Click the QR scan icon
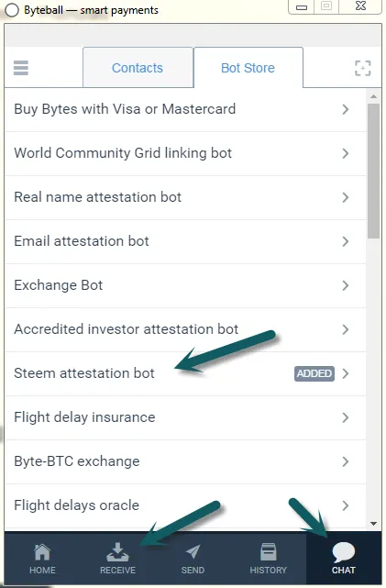The width and height of the screenshot is (386, 588). (362, 68)
